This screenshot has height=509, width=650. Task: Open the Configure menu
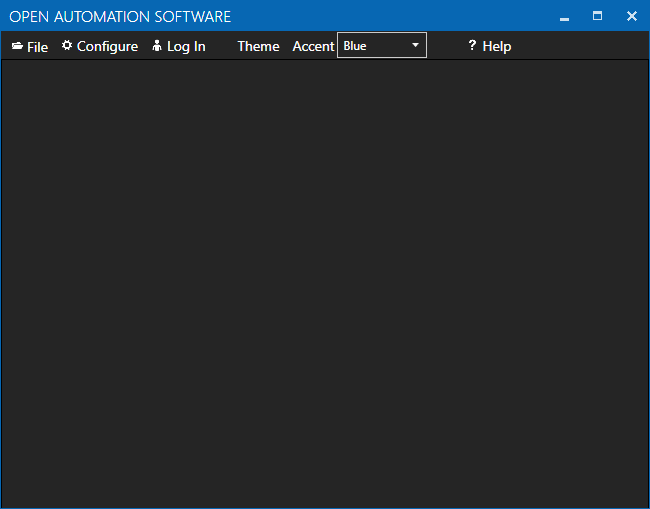107,47
